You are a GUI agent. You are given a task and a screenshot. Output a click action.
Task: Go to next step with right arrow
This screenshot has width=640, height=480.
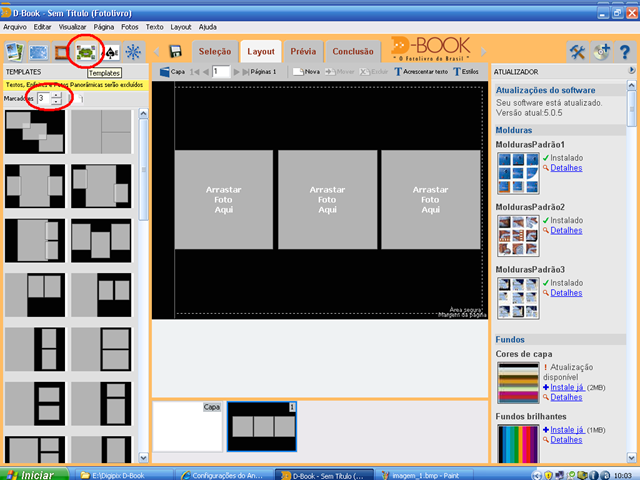pos(484,52)
